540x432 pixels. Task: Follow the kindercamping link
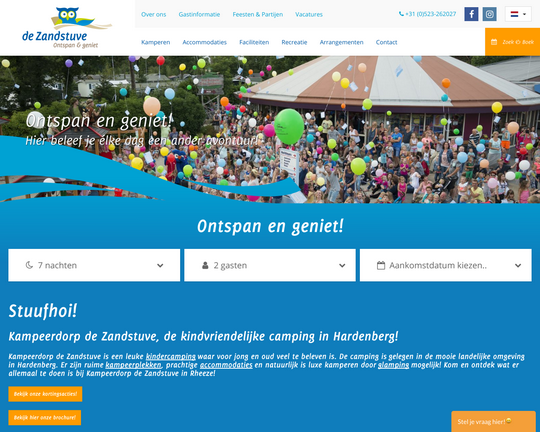click(171, 357)
